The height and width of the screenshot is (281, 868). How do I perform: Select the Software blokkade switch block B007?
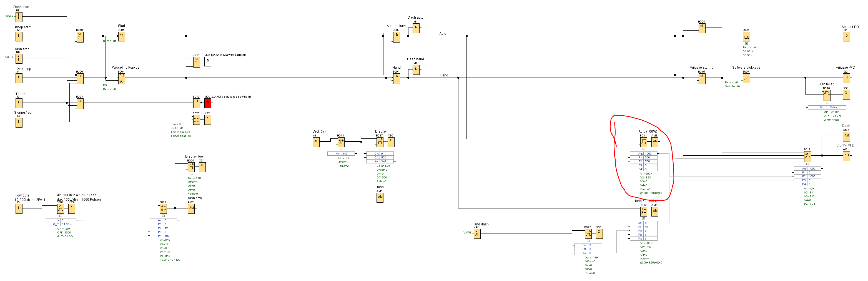[x=746, y=78]
